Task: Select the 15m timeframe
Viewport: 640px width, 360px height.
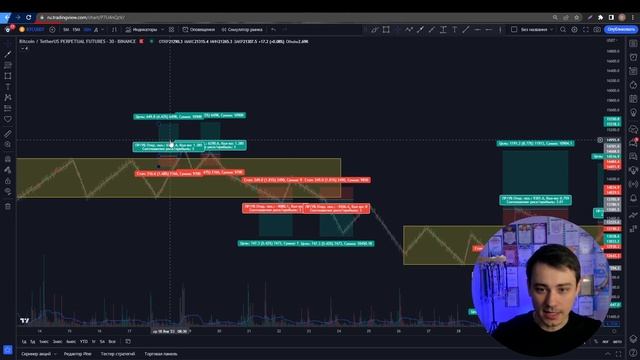Action: click(x=76, y=29)
